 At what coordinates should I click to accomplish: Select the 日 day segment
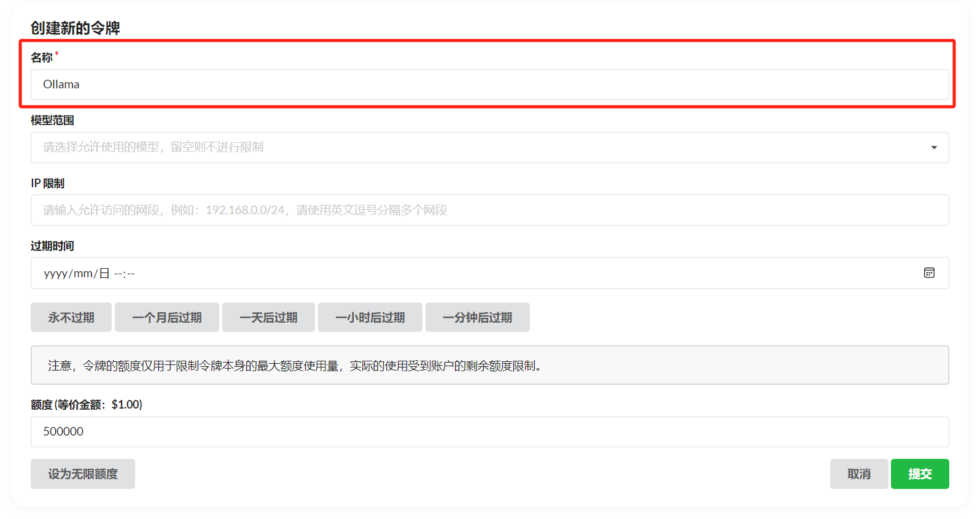(x=104, y=274)
